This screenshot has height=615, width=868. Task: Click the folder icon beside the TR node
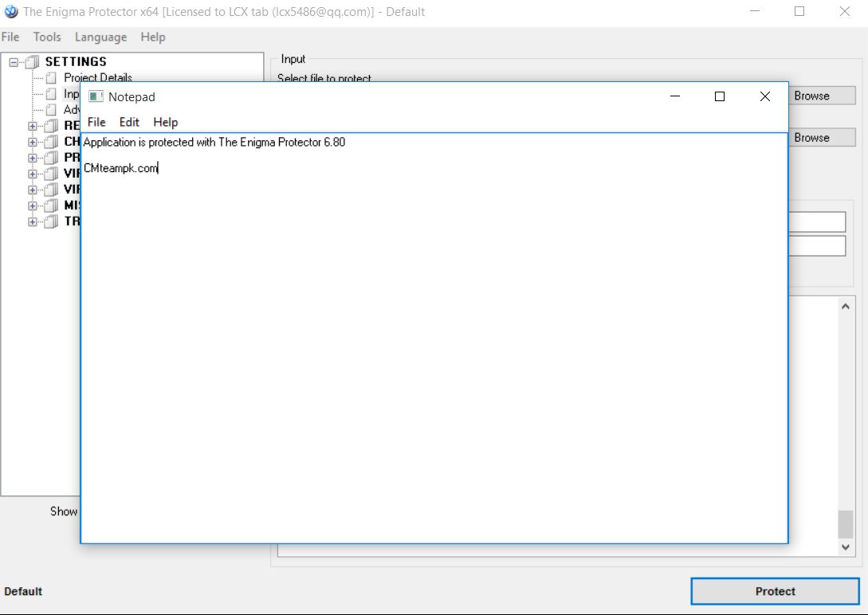pos(51,221)
